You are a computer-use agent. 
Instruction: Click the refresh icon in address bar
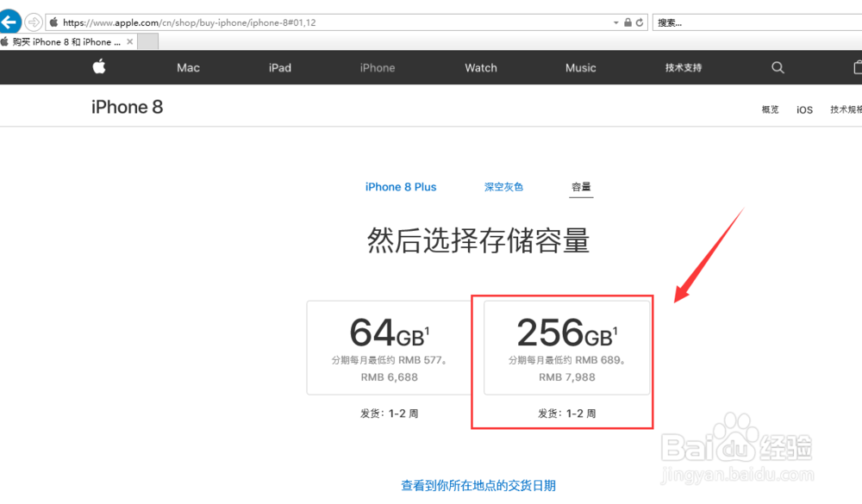[640, 22]
